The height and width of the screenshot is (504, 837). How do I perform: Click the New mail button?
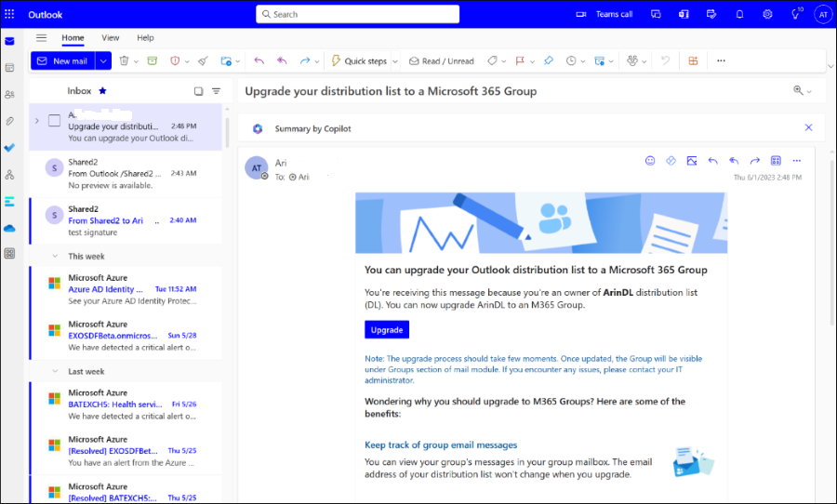click(x=63, y=60)
